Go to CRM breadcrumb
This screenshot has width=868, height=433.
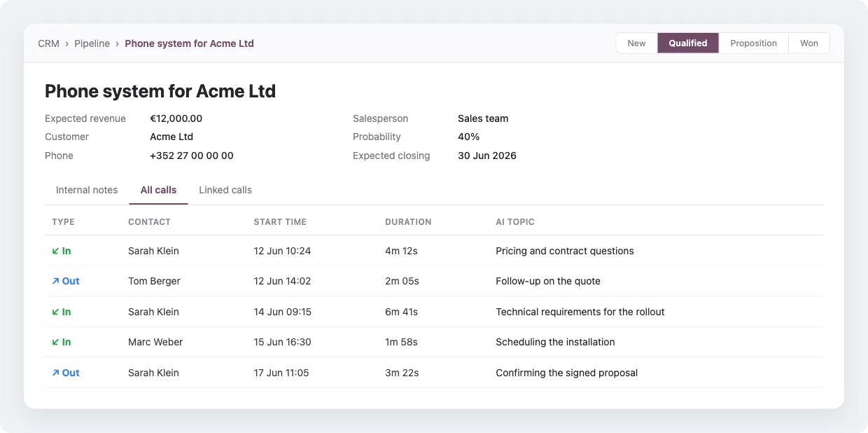tap(48, 43)
